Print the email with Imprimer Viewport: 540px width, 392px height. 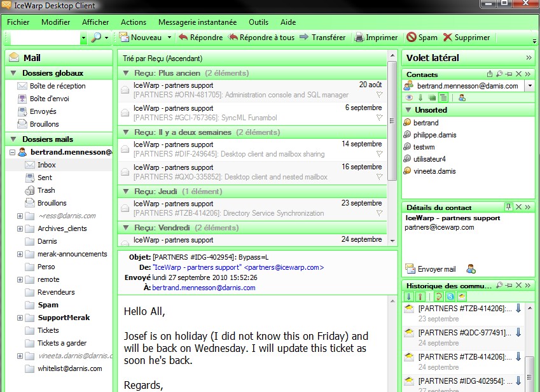coord(359,38)
